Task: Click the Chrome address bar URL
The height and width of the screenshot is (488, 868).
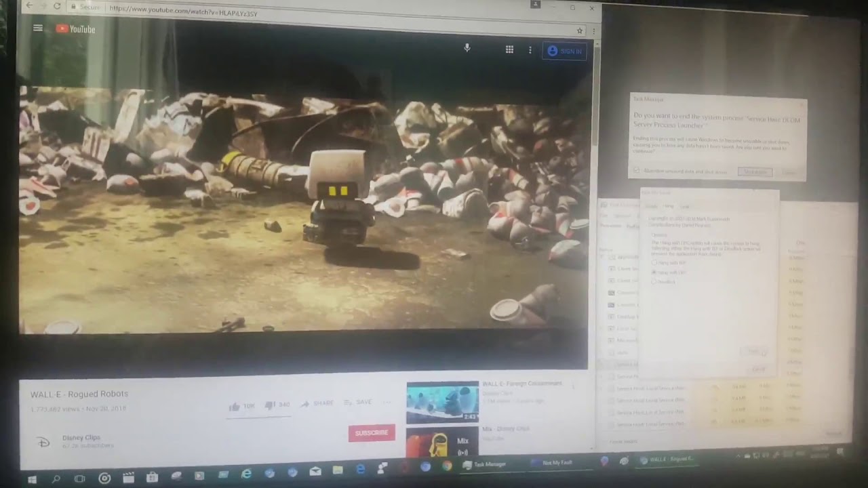Action: (x=183, y=11)
